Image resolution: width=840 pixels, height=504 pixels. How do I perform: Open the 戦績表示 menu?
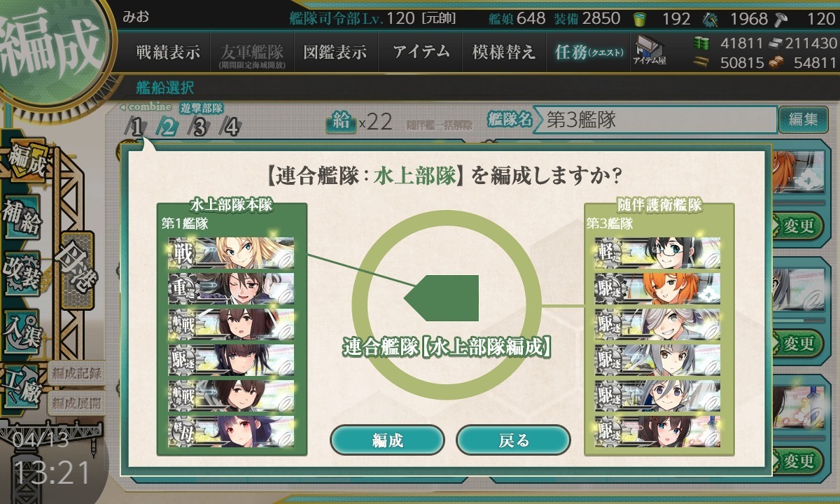(x=168, y=52)
